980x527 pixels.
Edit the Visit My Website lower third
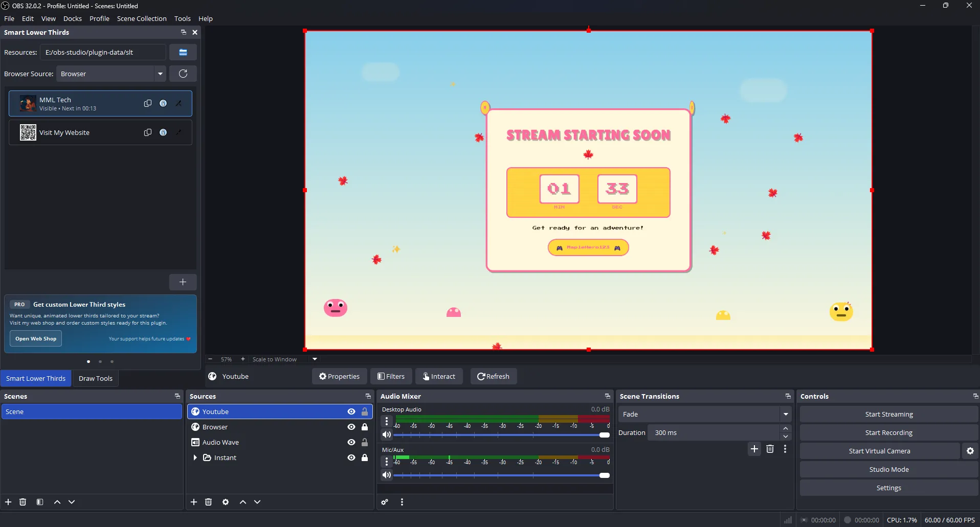coord(179,132)
